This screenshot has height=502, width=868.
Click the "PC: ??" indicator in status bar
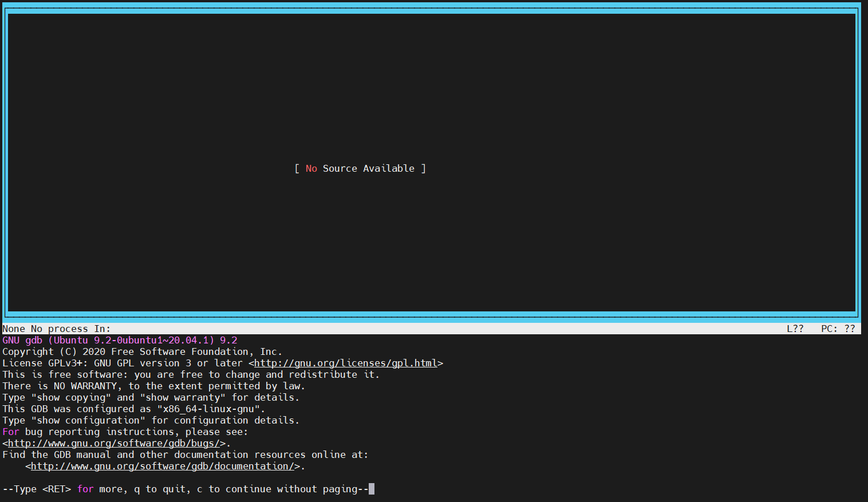click(838, 329)
